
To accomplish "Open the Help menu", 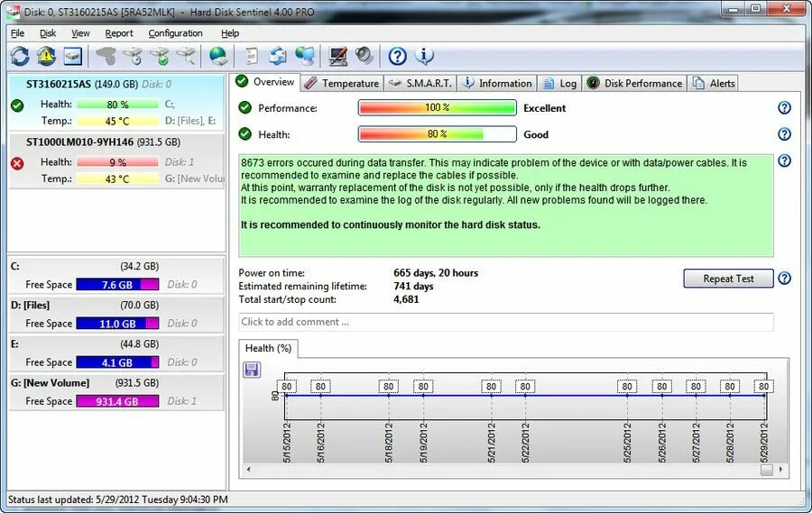I will coord(230,33).
